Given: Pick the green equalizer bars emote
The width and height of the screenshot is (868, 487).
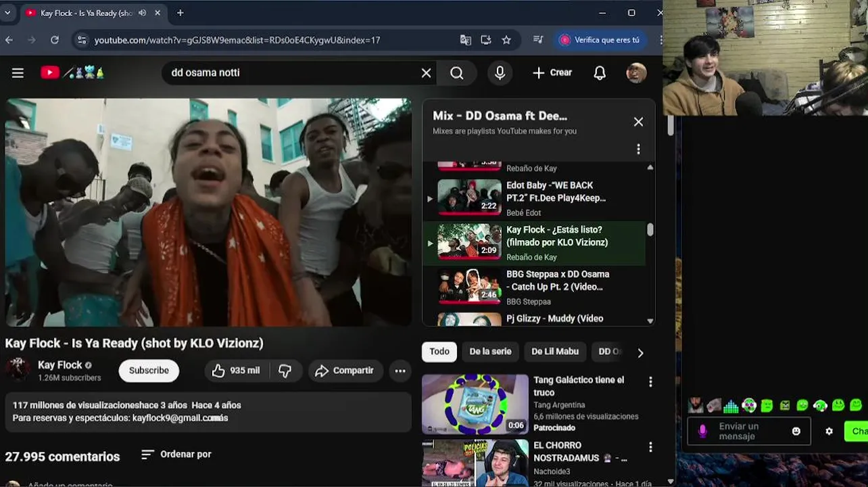Looking at the screenshot, I should tap(731, 406).
